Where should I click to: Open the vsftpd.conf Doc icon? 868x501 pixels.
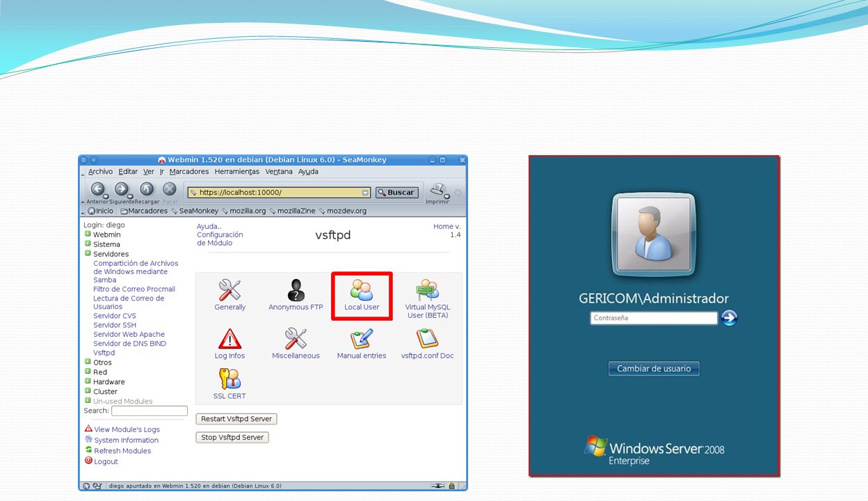click(x=427, y=339)
